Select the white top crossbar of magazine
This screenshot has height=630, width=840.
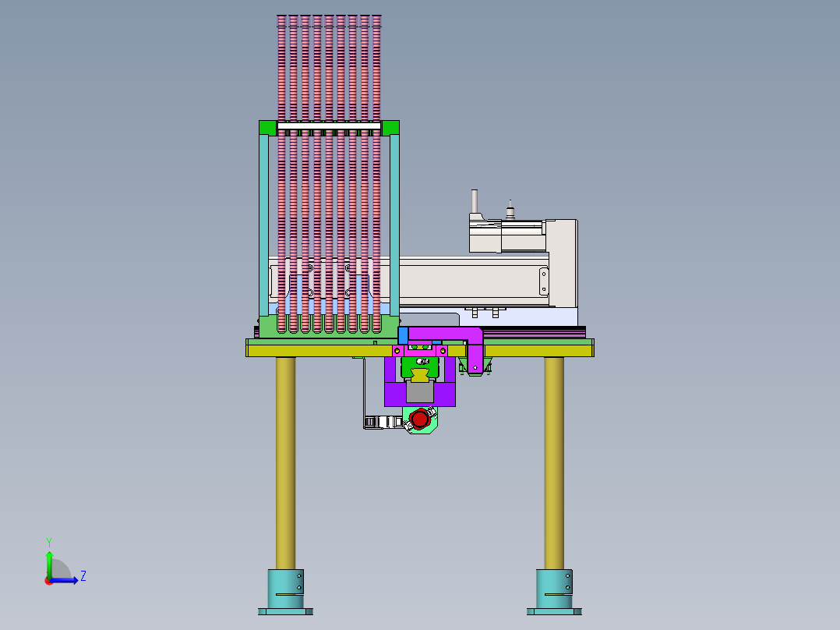[329, 126]
